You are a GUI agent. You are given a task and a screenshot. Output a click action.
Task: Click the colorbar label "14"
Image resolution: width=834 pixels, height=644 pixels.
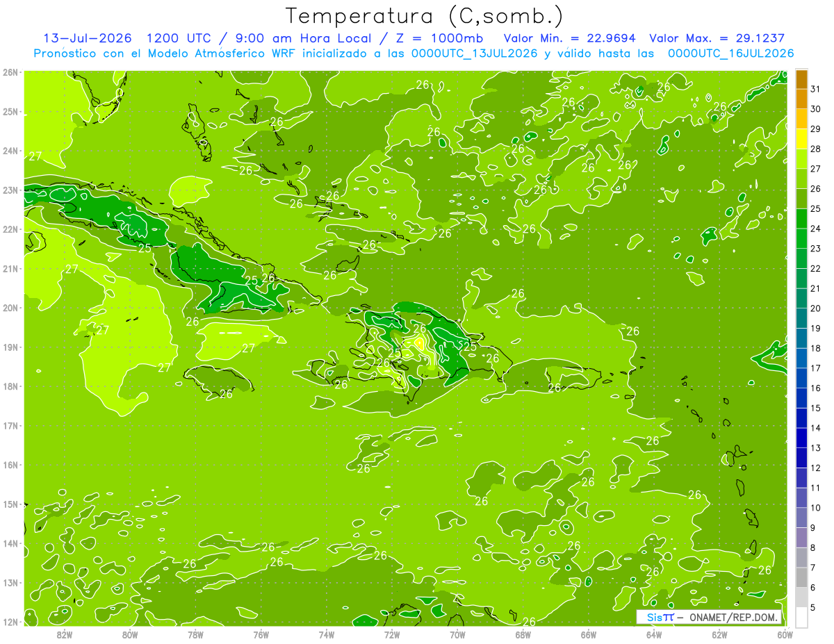[x=815, y=428]
